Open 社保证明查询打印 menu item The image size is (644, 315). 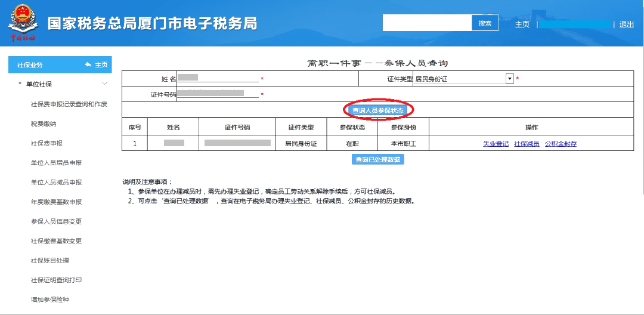pos(56,280)
